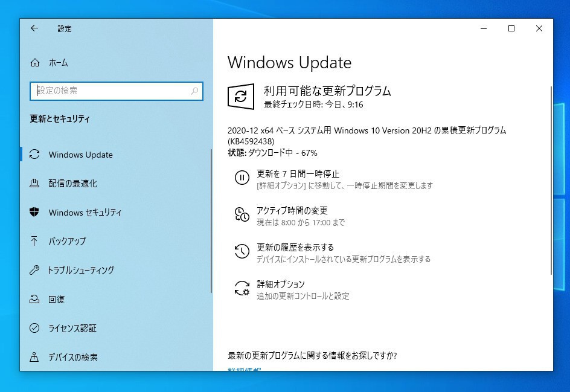Maximize the Settings window

coord(511,28)
